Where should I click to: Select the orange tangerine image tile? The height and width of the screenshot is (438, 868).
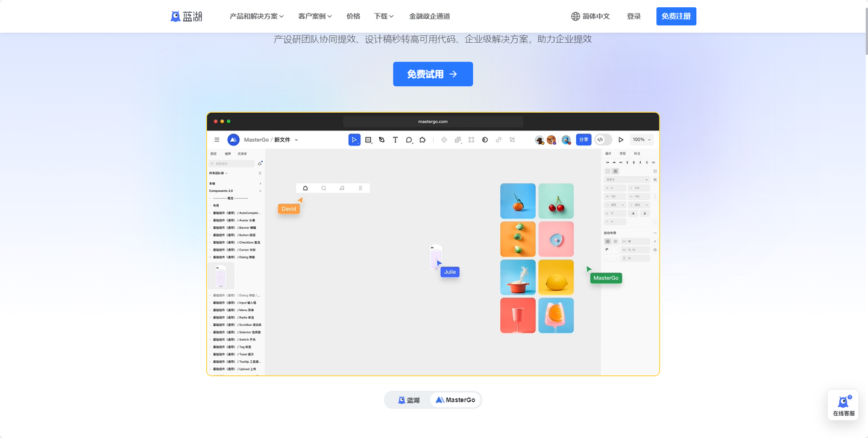click(518, 201)
